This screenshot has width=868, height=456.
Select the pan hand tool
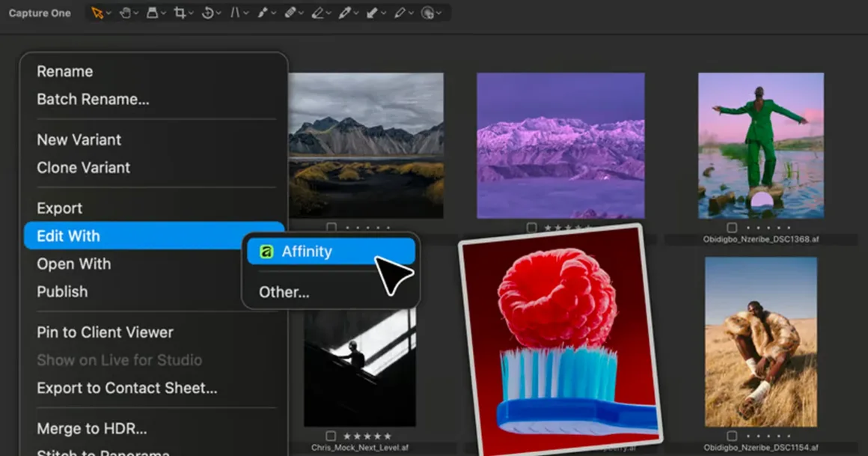[126, 13]
